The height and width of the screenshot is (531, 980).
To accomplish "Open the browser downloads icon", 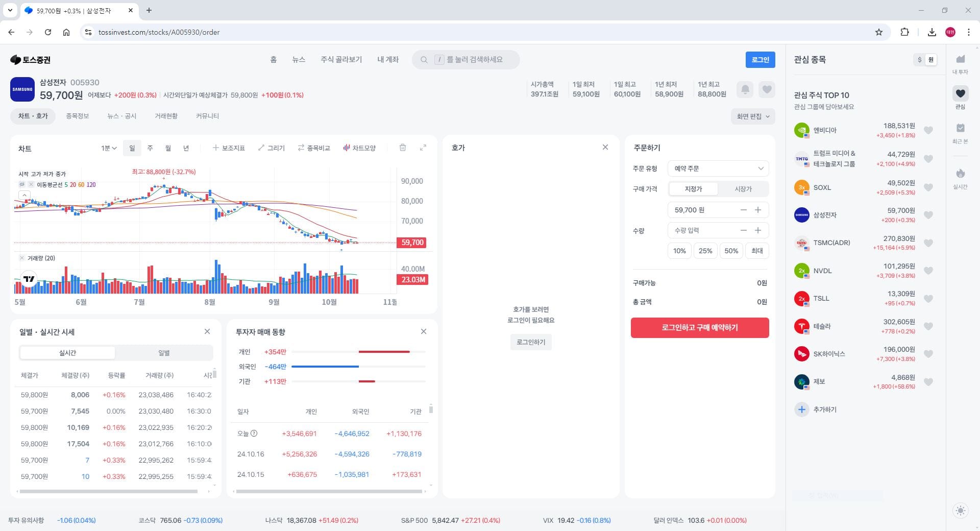I will click(932, 32).
